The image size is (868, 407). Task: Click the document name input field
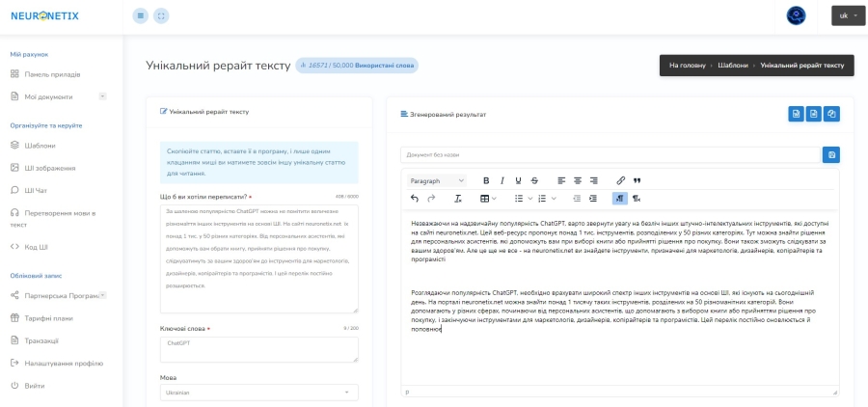pyautogui.click(x=610, y=155)
